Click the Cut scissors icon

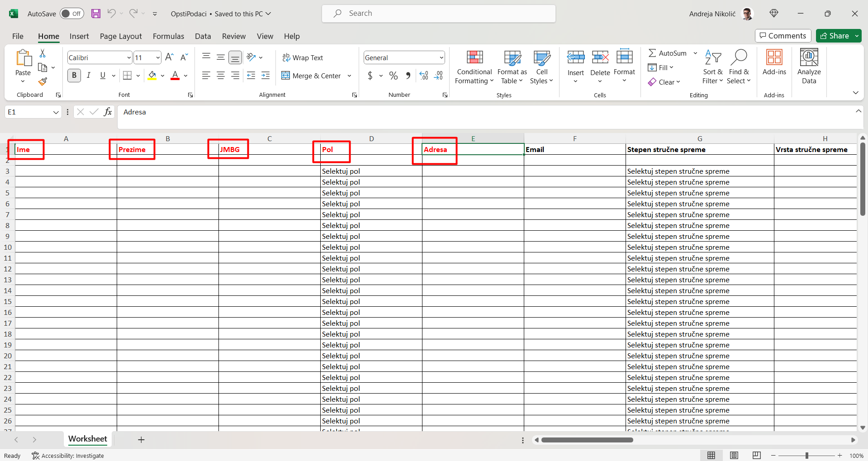tap(43, 53)
